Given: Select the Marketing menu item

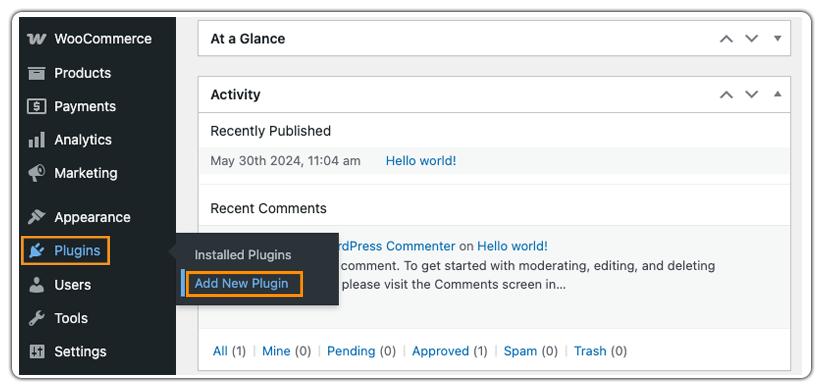Looking at the screenshot, I should click(86, 173).
